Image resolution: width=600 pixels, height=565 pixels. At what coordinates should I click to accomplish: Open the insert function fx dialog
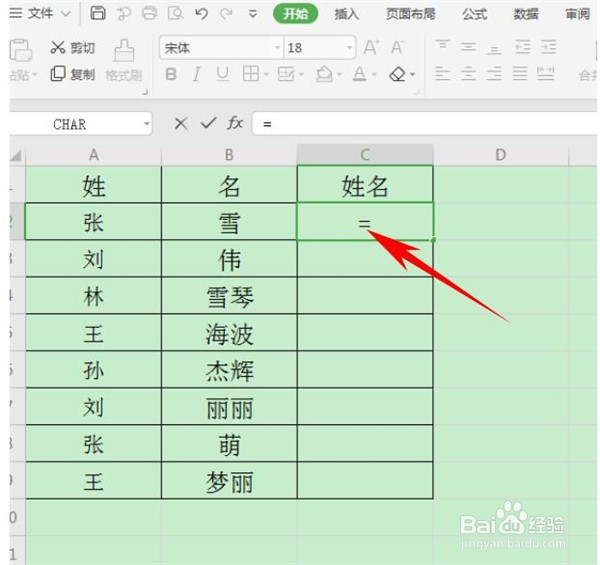tap(235, 123)
